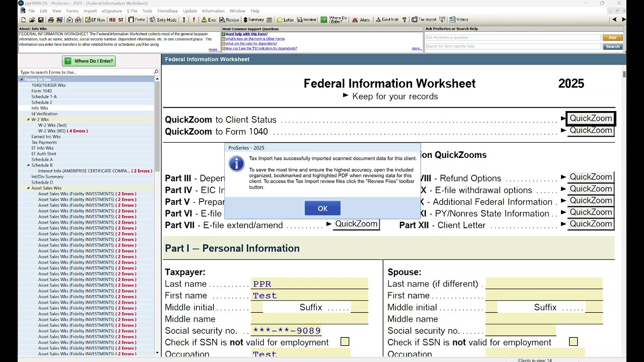Collapse the Schedule B tree node
Viewport: 644px width, 362px height.
click(x=29, y=165)
